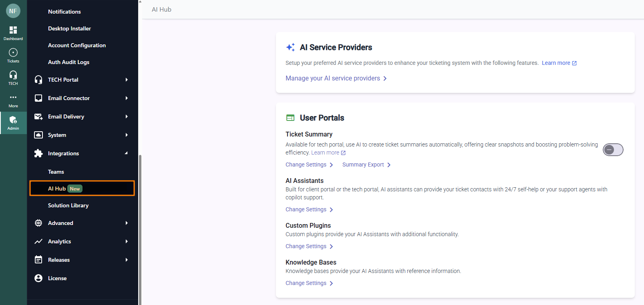Collapse the Integrations menu arrow
The height and width of the screenshot is (305, 644).
127,153
